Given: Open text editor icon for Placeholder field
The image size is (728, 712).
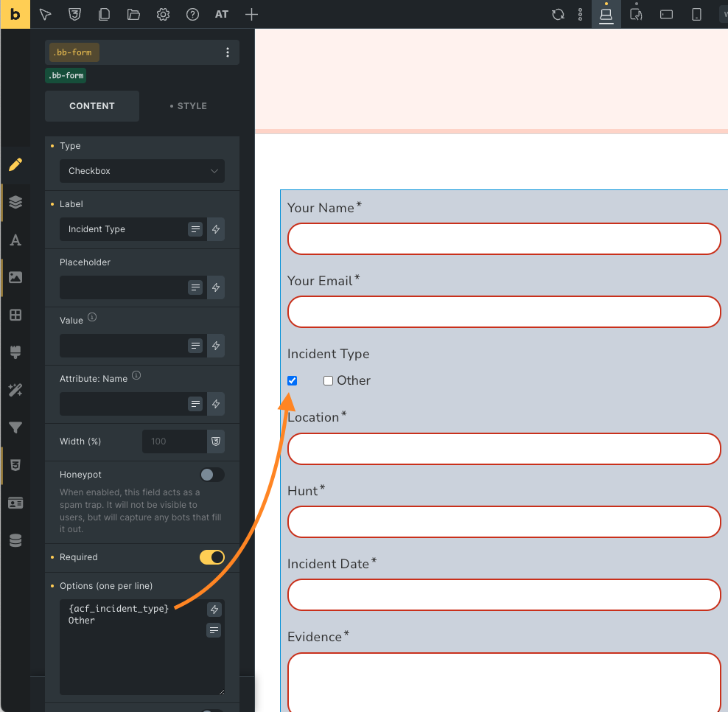Looking at the screenshot, I should tap(195, 287).
